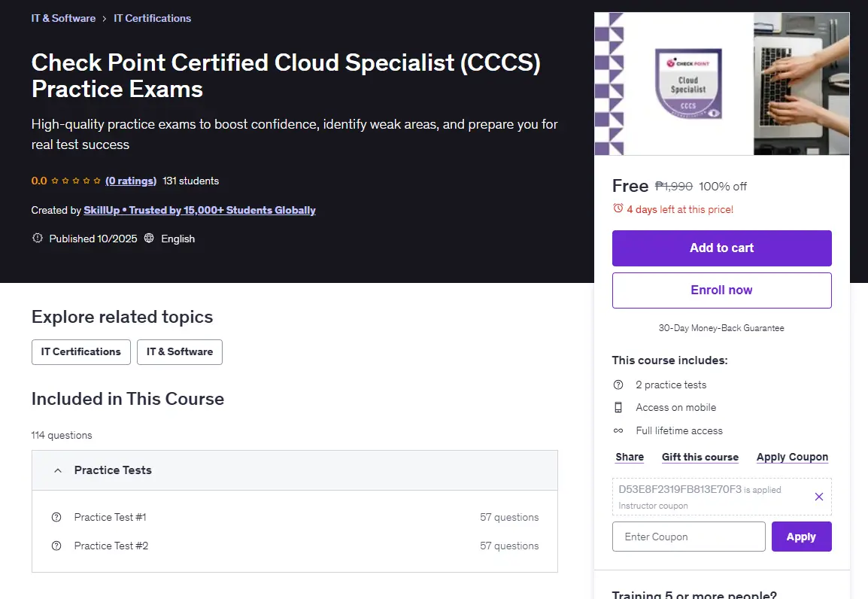Open the Share option
The width and height of the screenshot is (868, 599).
[x=630, y=458]
